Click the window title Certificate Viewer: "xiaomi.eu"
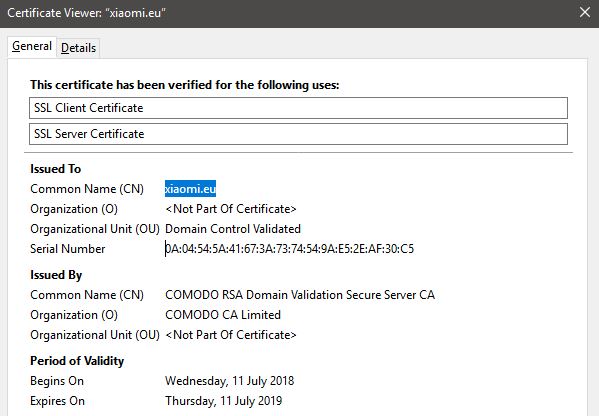 click(x=86, y=13)
